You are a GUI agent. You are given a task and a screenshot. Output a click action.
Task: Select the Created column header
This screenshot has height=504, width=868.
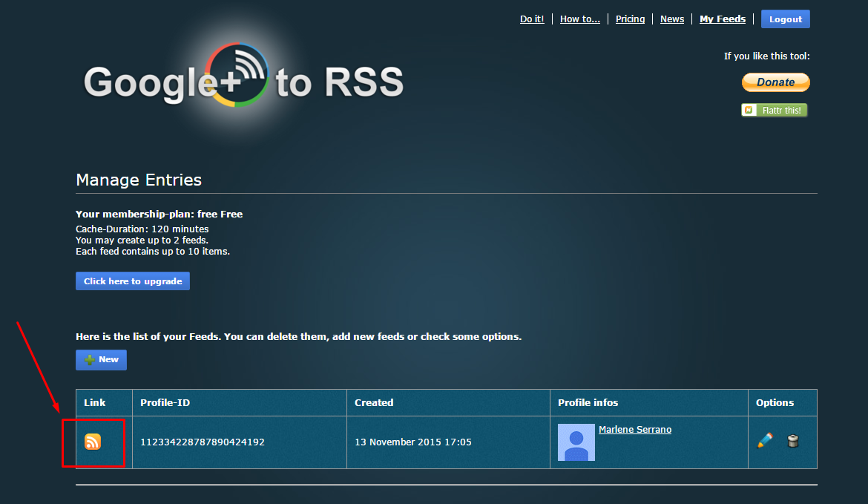click(x=374, y=402)
